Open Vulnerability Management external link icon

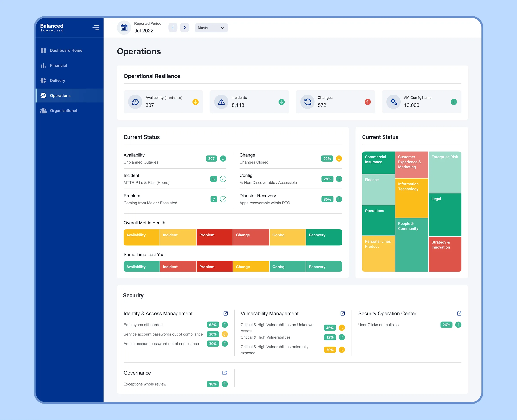tap(343, 314)
